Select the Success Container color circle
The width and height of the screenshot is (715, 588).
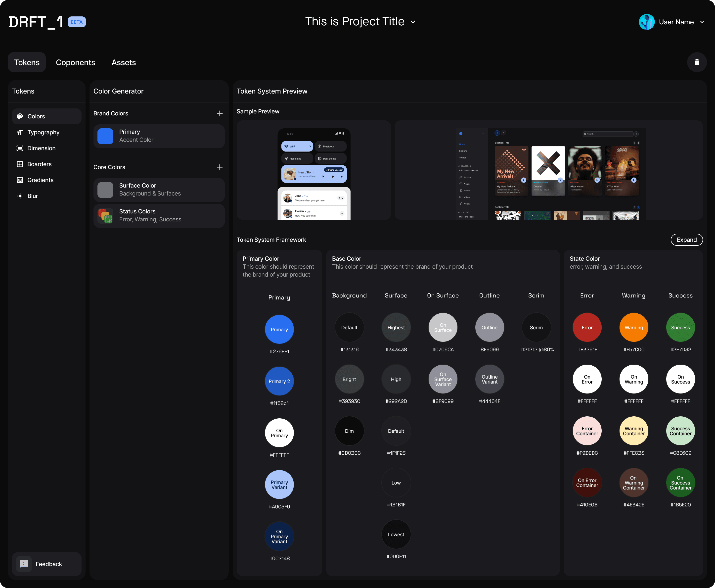pyautogui.click(x=680, y=431)
